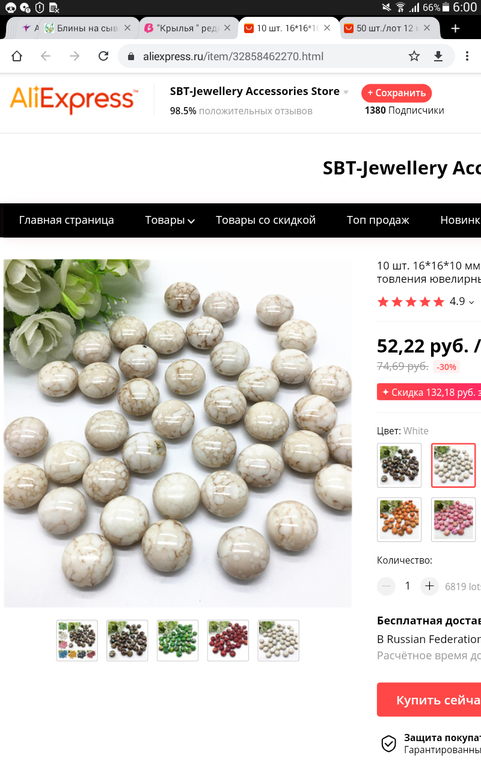Open a new browser tab

click(455, 28)
